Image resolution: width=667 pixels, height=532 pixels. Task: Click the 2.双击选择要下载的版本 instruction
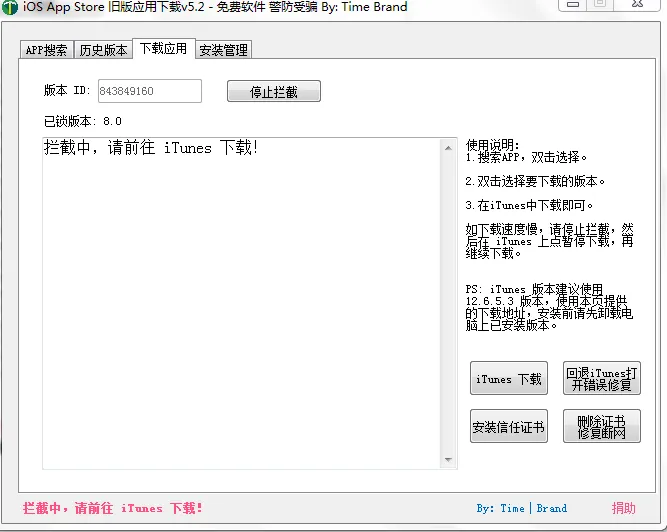tap(535, 182)
